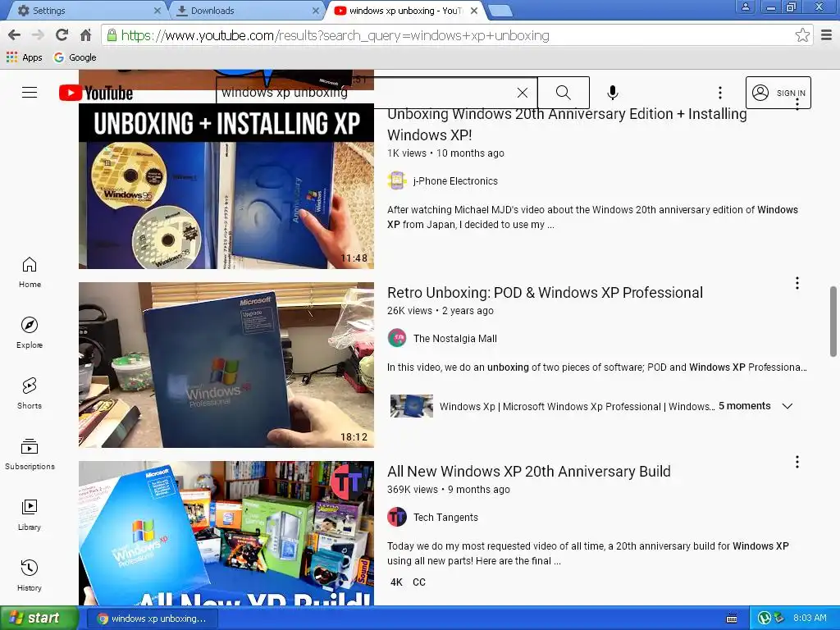Image resolution: width=840 pixels, height=630 pixels.
Task: Clear the search box with the X icon
Action: pyautogui.click(x=523, y=93)
